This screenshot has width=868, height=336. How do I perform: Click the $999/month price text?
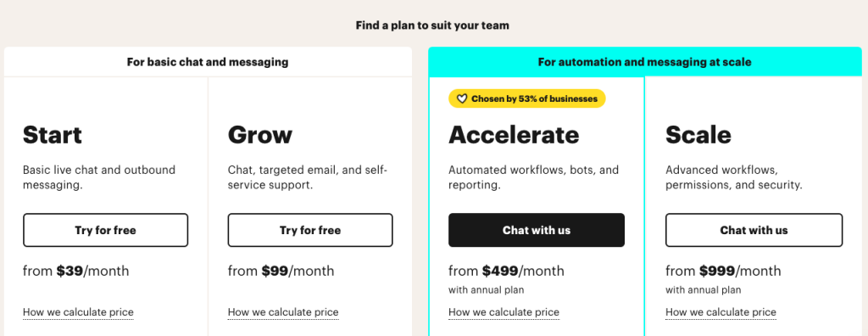pyautogui.click(x=739, y=272)
